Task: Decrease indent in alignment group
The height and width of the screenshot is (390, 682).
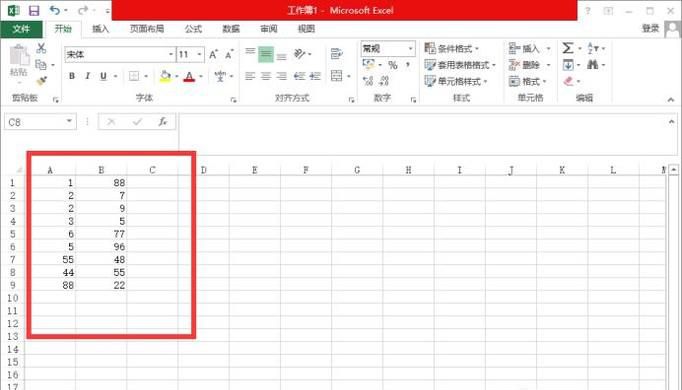Action: 299,77
